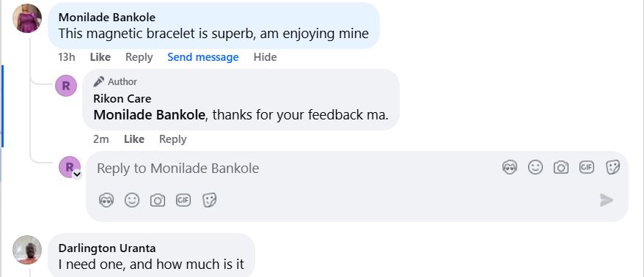Viewport: 644px width, 277px height.
Task: Focus the Reply to Monilade Bankole field
Action: point(296,169)
